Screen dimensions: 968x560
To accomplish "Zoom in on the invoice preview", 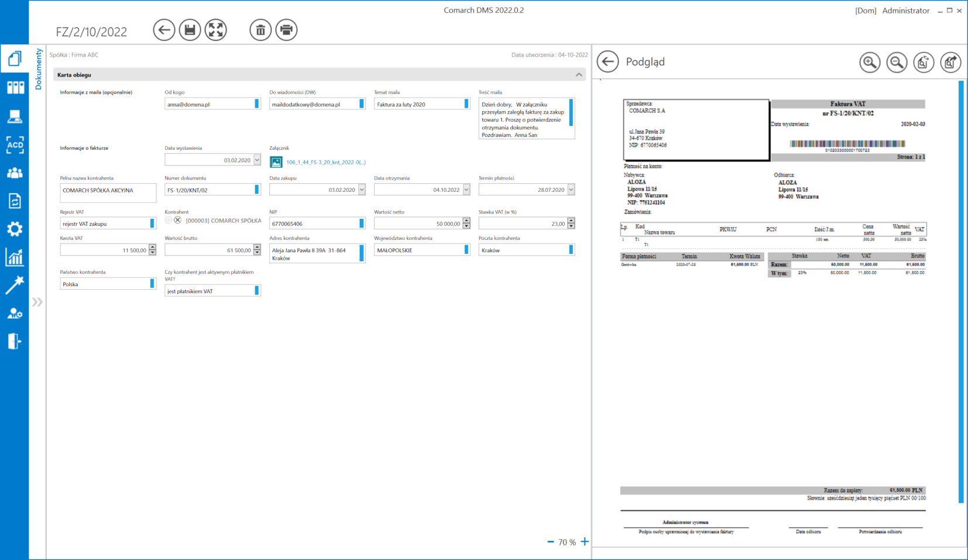I will coord(870,62).
